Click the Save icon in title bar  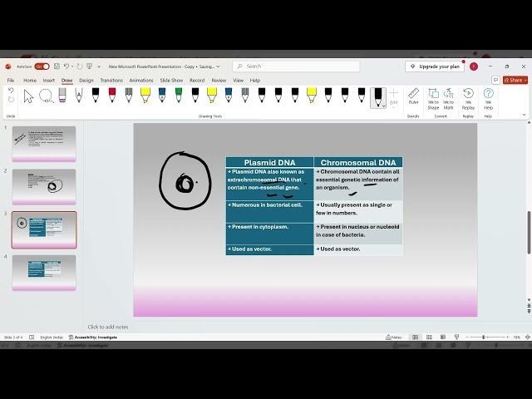click(57, 66)
